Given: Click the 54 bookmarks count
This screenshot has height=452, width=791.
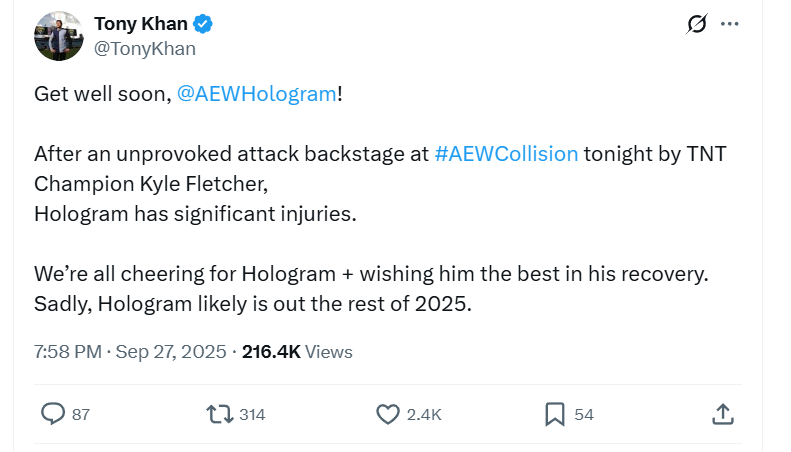Looking at the screenshot, I should tap(584, 414).
